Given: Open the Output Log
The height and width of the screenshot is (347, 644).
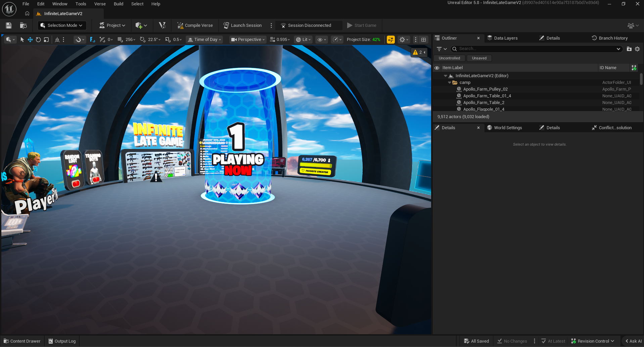Looking at the screenshot, I should [62, 341].
